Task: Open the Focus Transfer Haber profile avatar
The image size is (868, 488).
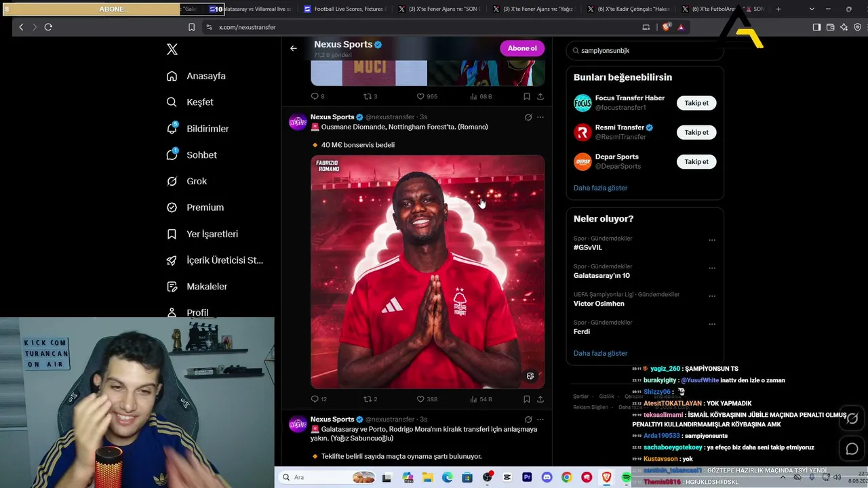Action: [x=583, y=103]
